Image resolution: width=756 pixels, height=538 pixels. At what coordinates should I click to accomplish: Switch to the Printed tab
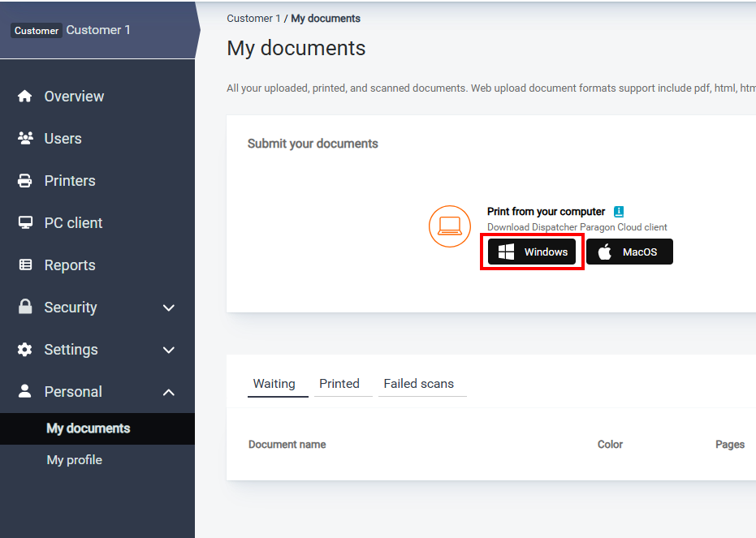[339, 384]
